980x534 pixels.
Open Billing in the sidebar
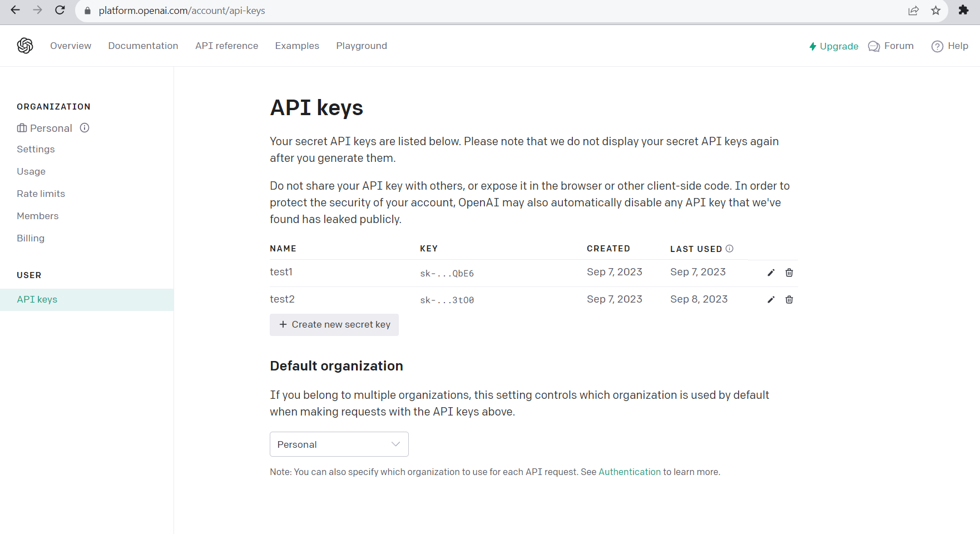(31, 238)
